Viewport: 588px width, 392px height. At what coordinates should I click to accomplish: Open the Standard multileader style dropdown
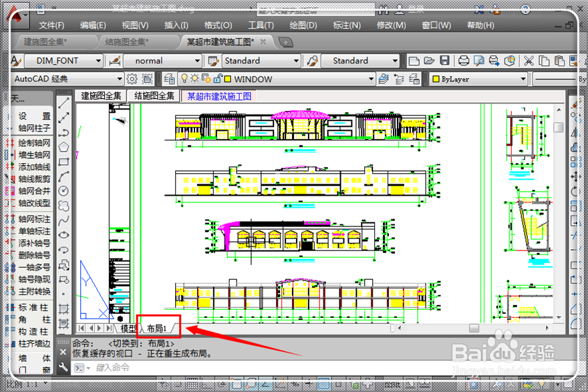coord(395,61)
